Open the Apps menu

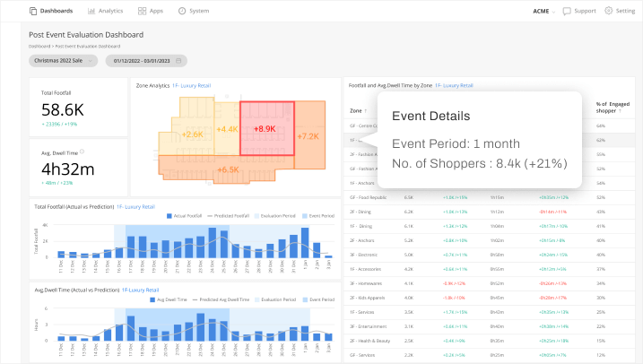pyautogui.click(x=151, y=11)
